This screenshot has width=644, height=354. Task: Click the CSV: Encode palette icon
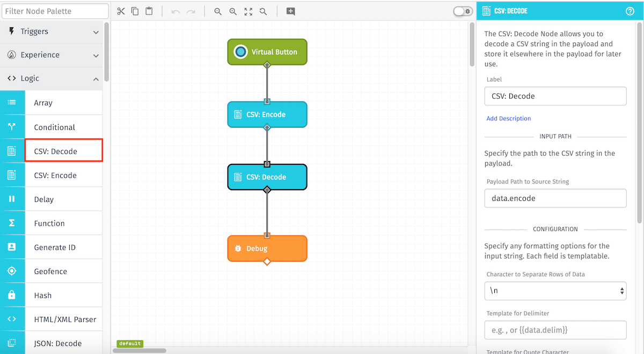click(x=12, y=175)
